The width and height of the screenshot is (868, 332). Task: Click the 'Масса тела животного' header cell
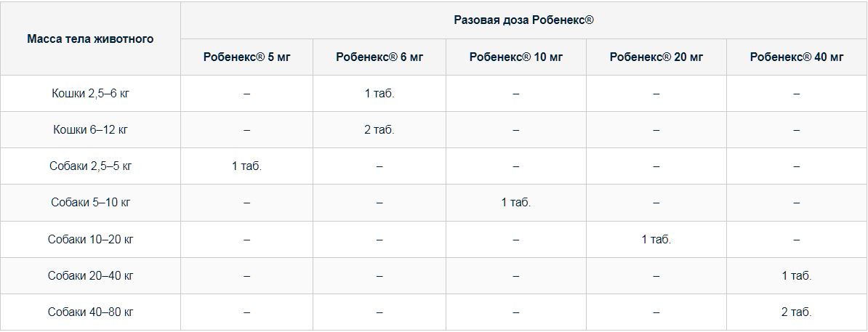click(90, 39)
